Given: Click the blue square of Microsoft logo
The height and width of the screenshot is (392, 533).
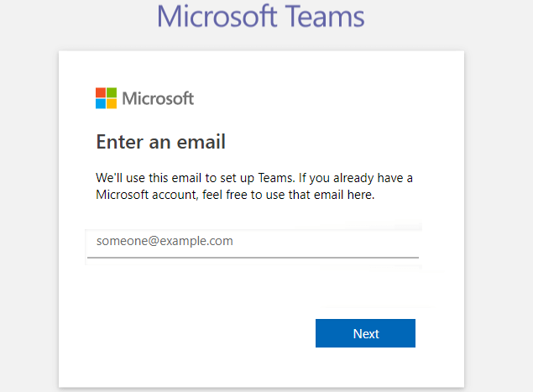Looking at the screenshot, I should 101,104.
